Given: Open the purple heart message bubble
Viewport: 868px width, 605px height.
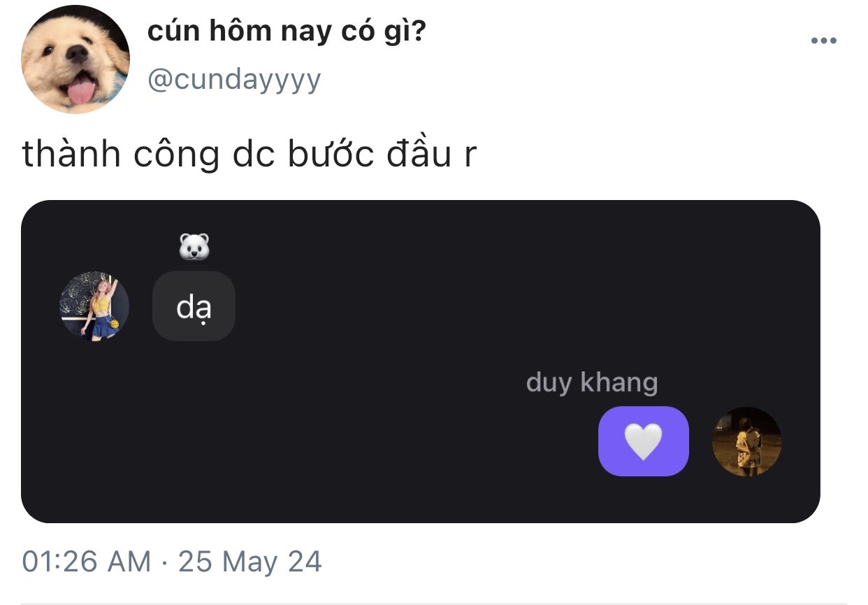Looking at the screenshot, I should [644, 441].
